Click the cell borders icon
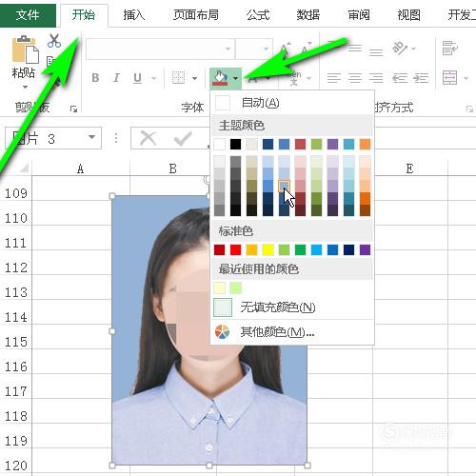Viewport: 476px width, 476px height. coord(178,78)
